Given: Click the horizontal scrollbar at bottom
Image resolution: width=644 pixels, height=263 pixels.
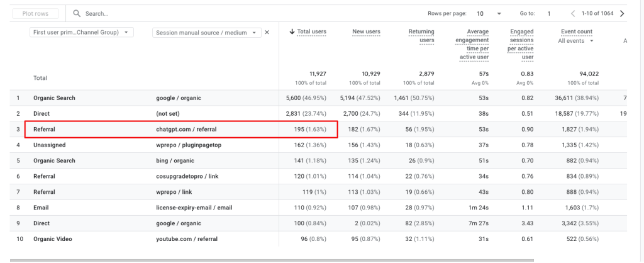Looking at the screenshot, I should [272, 259].
